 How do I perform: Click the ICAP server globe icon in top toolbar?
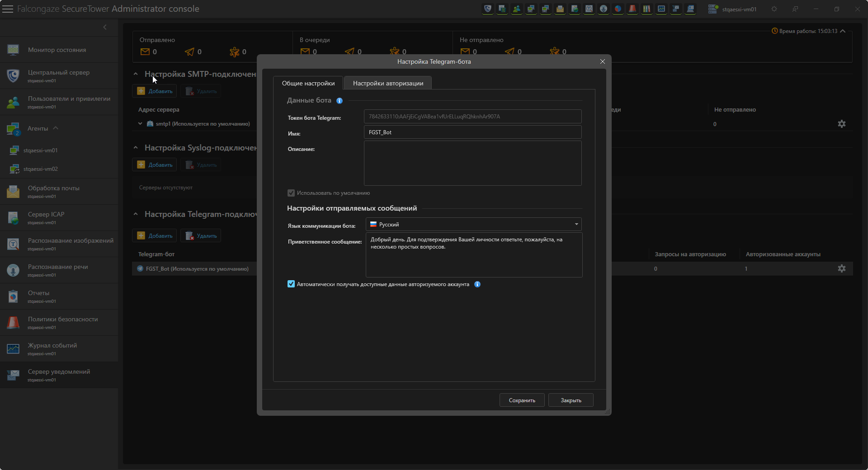point(575,9)
